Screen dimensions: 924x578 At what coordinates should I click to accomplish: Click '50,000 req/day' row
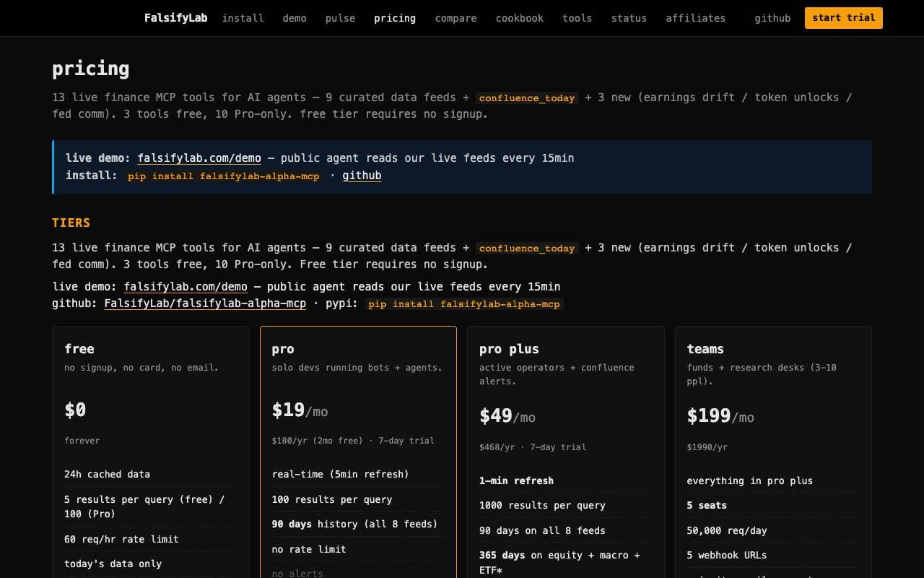(773, 530)
